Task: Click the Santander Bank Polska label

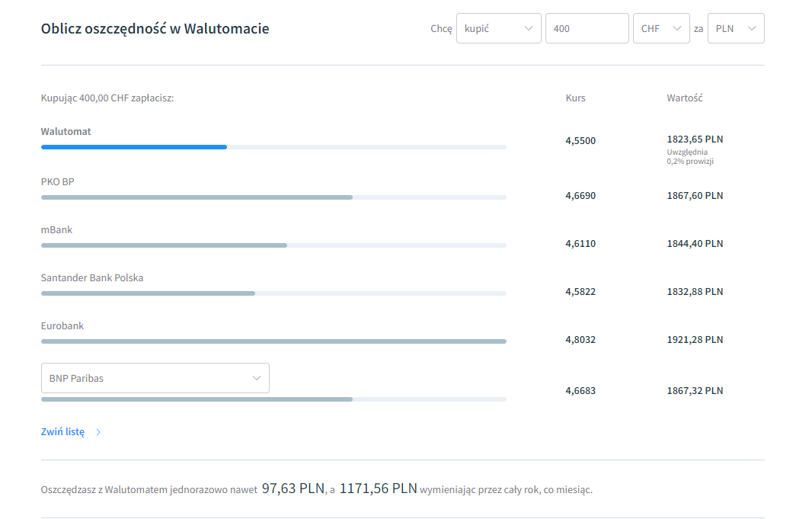Action: tap(92, 278)
